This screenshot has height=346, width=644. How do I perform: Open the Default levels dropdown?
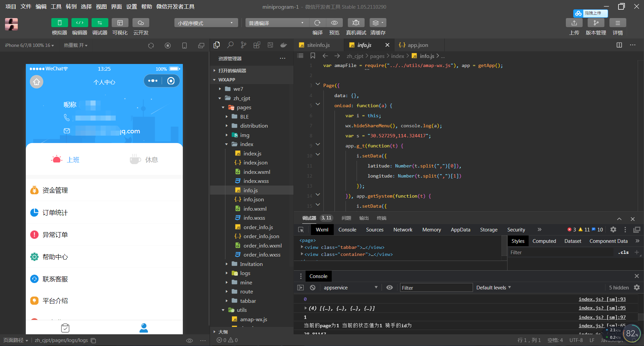coord(493,288)
